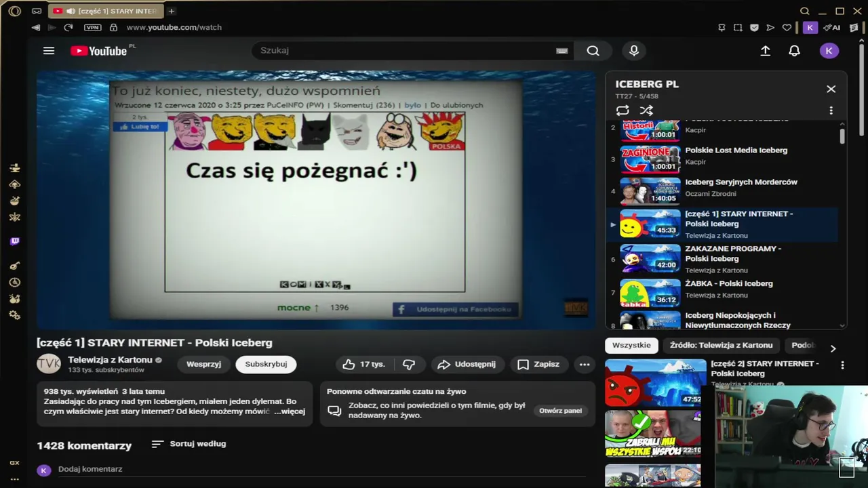The width and height of the screenshot is (868, 488).
Task: Open a new browser tab
Action: [172, 12]
